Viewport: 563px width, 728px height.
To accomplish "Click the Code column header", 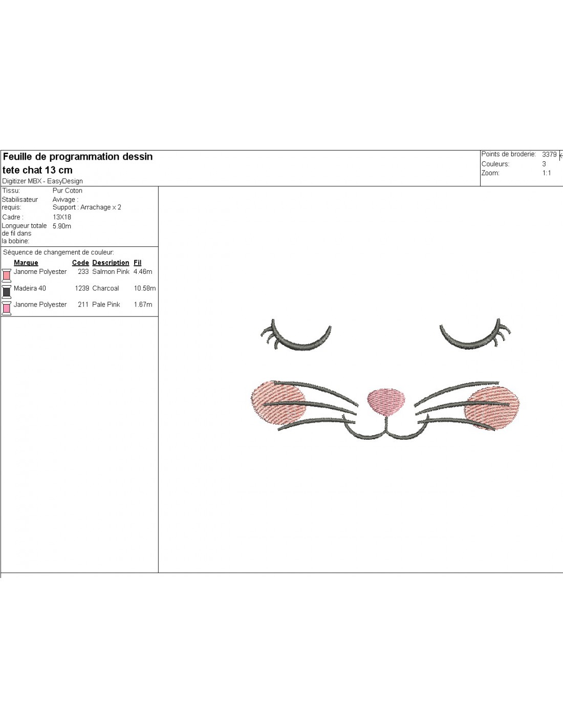I will click(80, 263).
